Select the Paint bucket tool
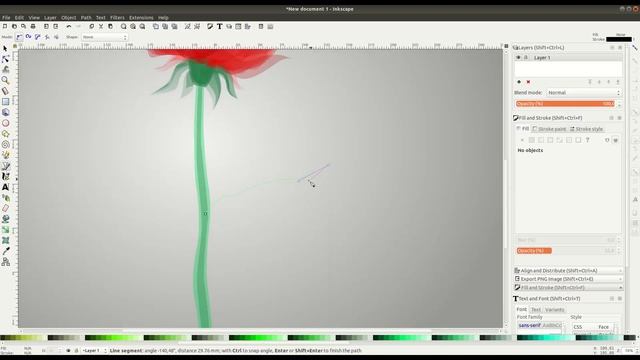640x360 pixels. pyautogui.click(x=5, y=219)
